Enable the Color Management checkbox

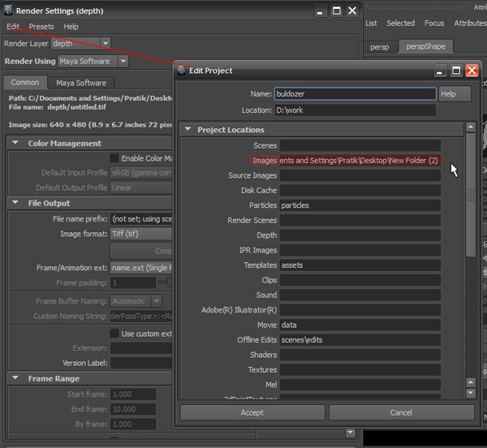coord(114,158)
